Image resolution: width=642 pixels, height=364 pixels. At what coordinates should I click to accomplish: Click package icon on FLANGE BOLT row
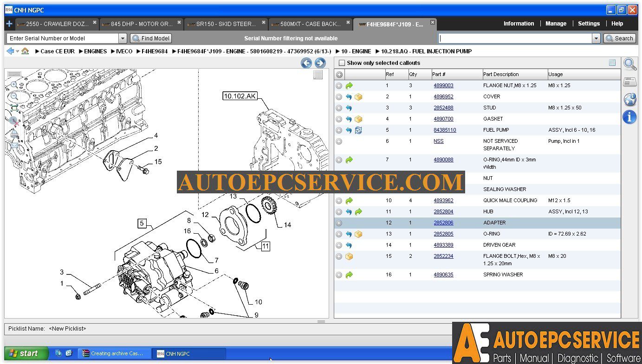tap(349, 256)
